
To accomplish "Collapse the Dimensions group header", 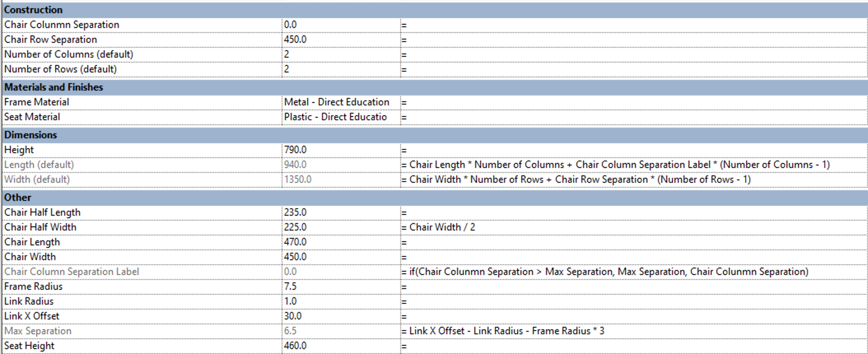I will coord(434,135).
